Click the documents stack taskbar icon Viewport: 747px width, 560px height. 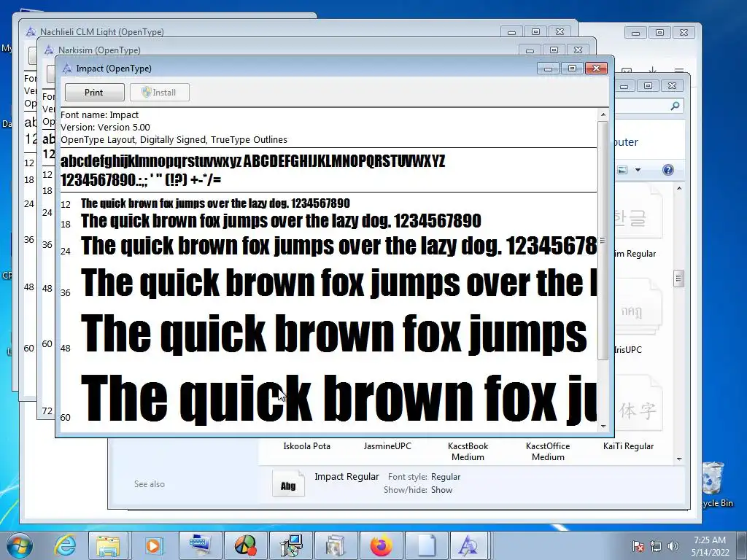coord(336,545)
